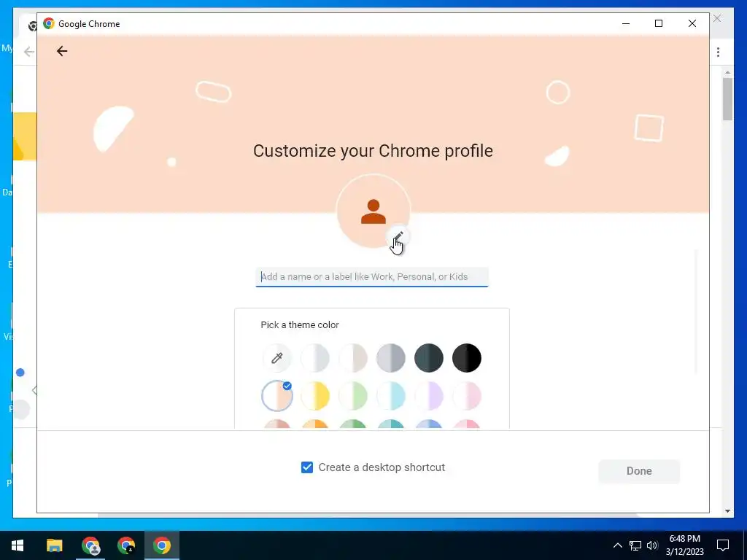Pick the black theme color
The height and width of the screenshot is (560, 747).
pyautogui.click(x=467, y=357)
